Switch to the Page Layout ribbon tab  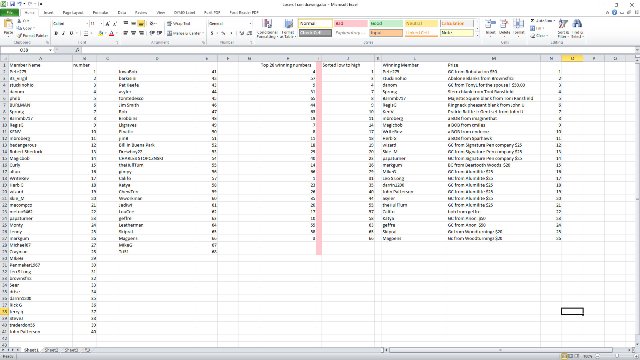[73, 13]
